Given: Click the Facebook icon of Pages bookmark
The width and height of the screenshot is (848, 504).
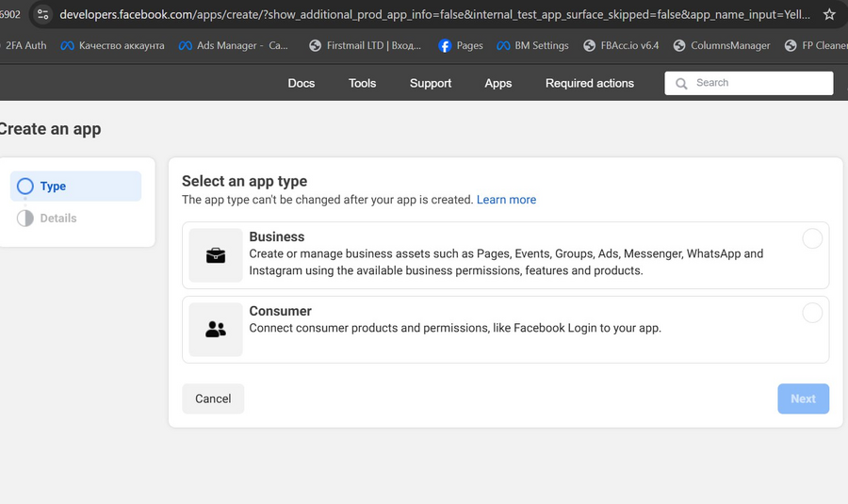Looking at the screenshot, I should pos(445,46).
